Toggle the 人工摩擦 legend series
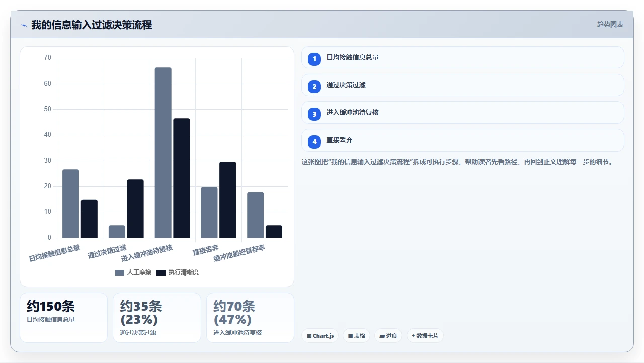Viewport: 644px width, 363px height. coord(133,272)
